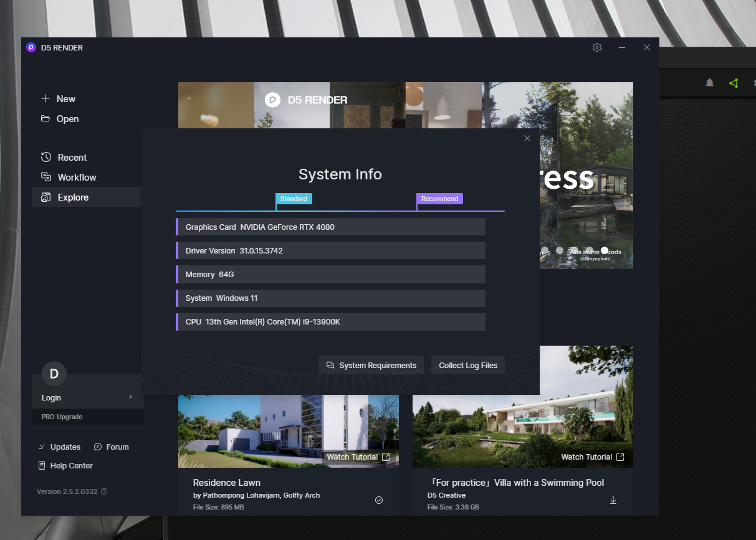The width and height of the screenshot is (756, 540).
Task: Open the Villa with Swimming Pool thumbnail
Action: (523, 406)
